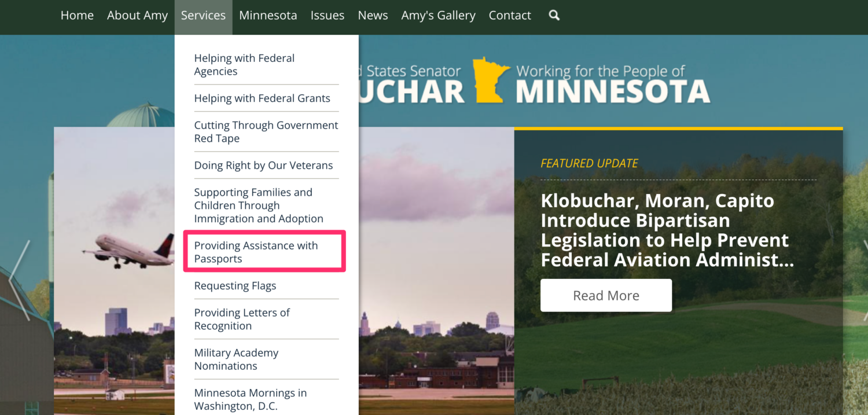Open Cutting Through Government Red Tape
The width and height of the screenshot is (868, 415).
[x=266, y=131]
